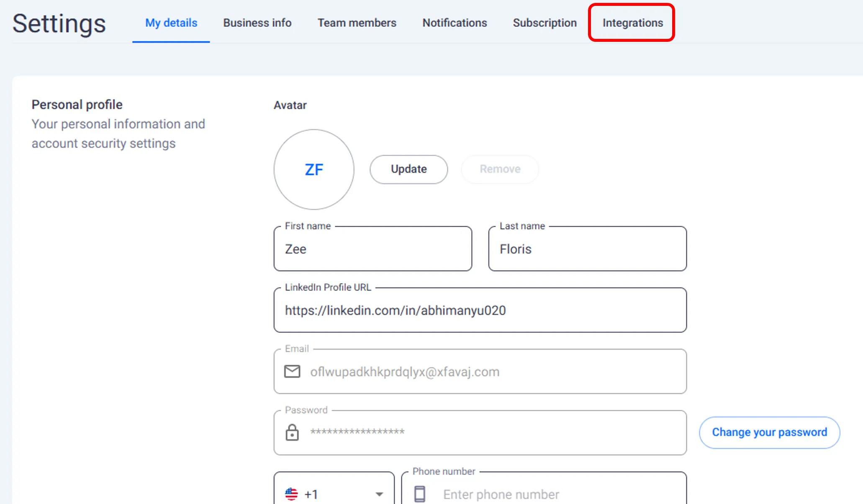Click the envelope icon in Email field
Screen dimensions: 863x504
pos(292,371)
